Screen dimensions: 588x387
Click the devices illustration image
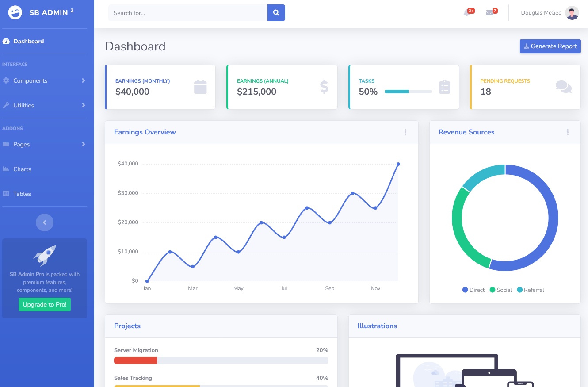point(464,371)
